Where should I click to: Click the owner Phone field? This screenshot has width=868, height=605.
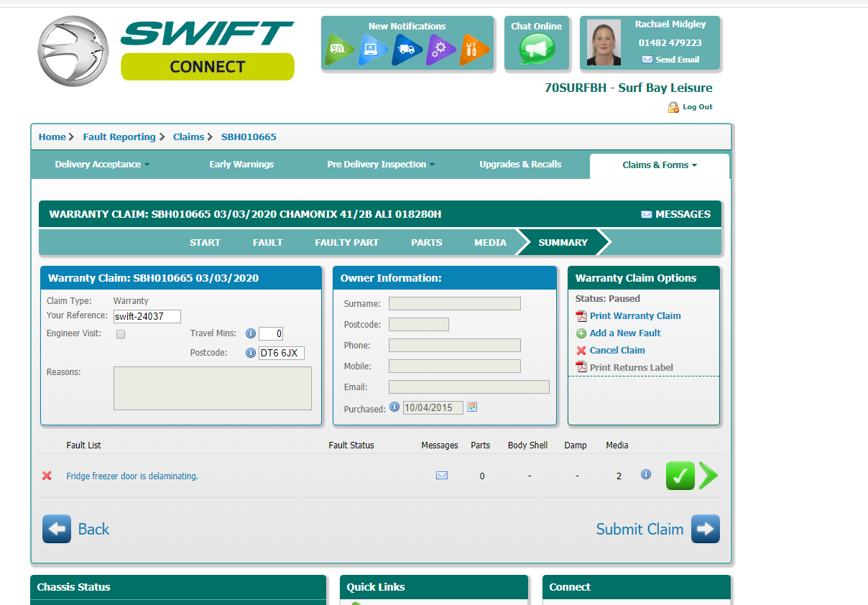click(x=455, y=346)
